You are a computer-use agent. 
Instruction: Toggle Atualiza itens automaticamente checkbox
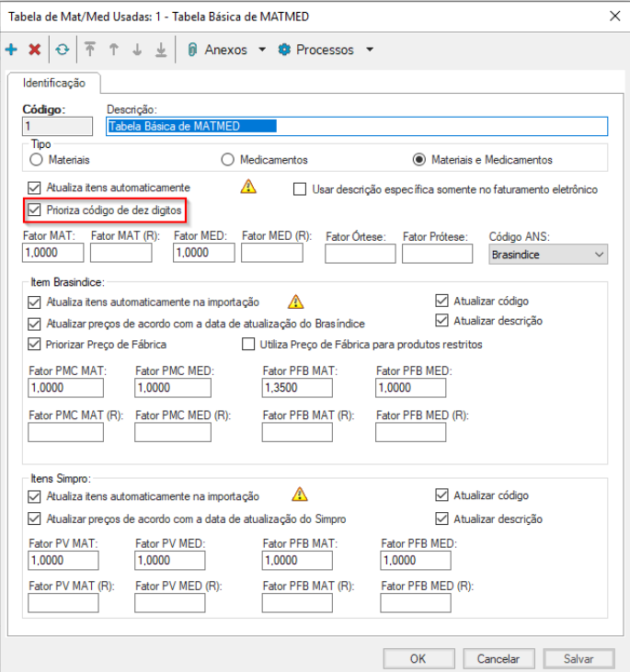[34, 188]
